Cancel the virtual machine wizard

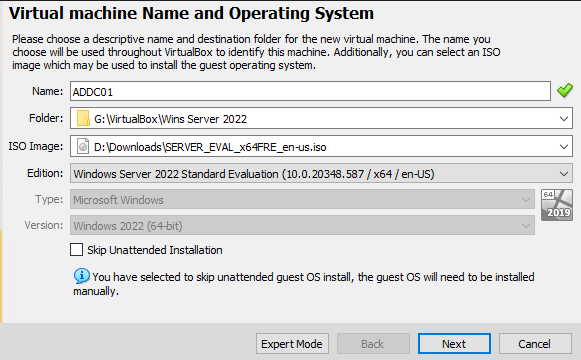click(535, 344)
